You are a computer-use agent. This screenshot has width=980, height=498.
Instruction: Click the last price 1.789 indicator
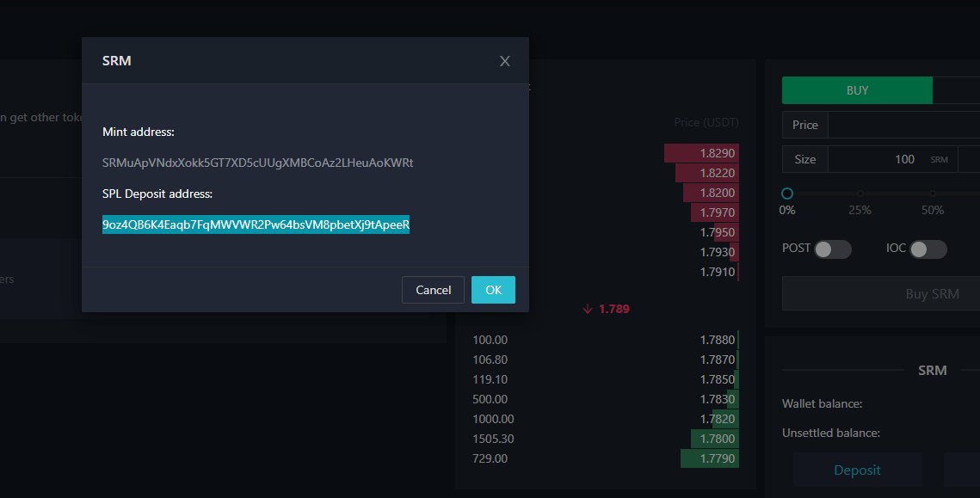point(613,309)
